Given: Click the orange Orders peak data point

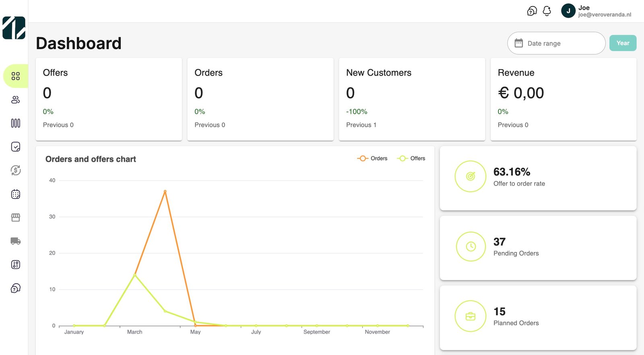Looking at the screenshot, I should tap(165, 191).
